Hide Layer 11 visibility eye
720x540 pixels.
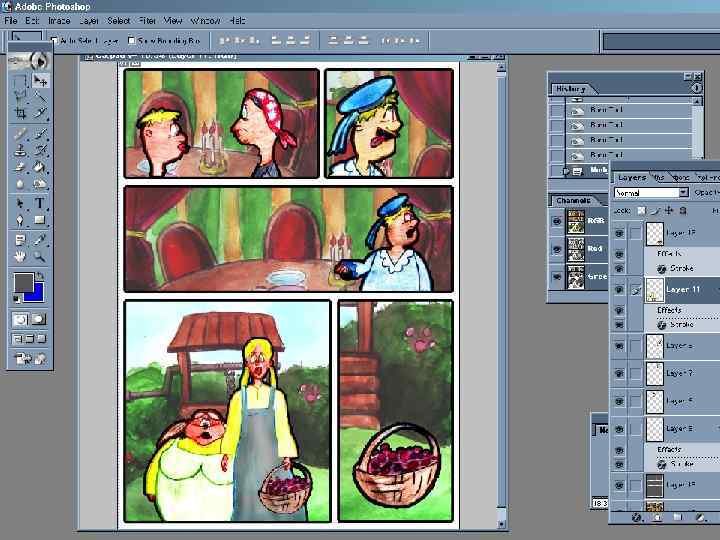[x=619, y=290]
